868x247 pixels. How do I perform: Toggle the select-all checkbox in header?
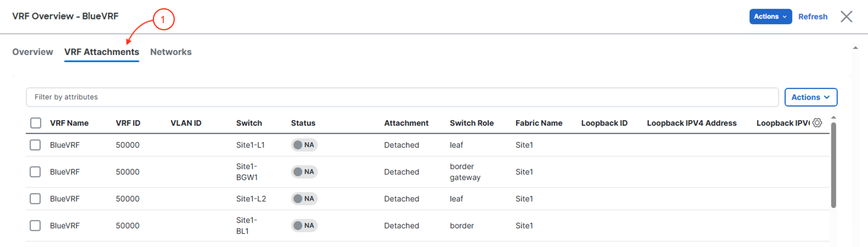point(36,123)
